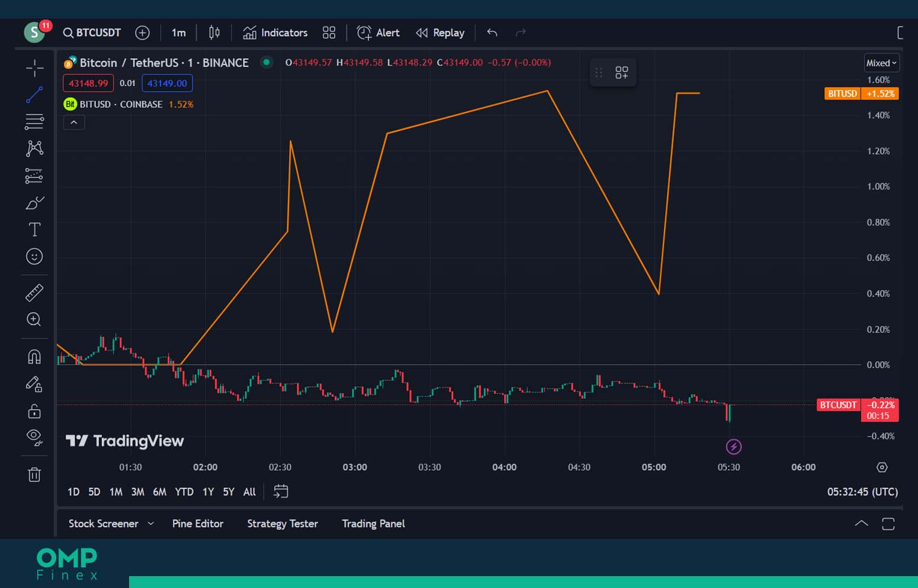Start bar Replay mode
Screen dimensions: 918x588
(x=440, y=33)
